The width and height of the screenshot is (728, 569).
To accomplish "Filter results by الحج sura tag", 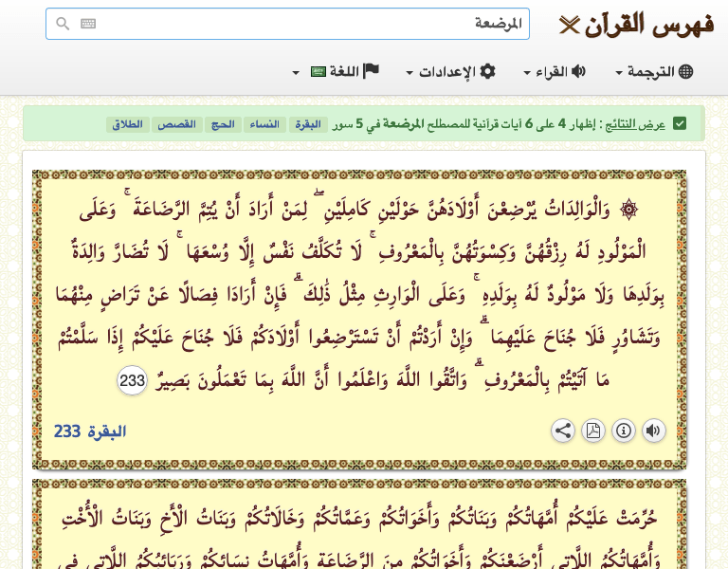I will click(223, 124).
